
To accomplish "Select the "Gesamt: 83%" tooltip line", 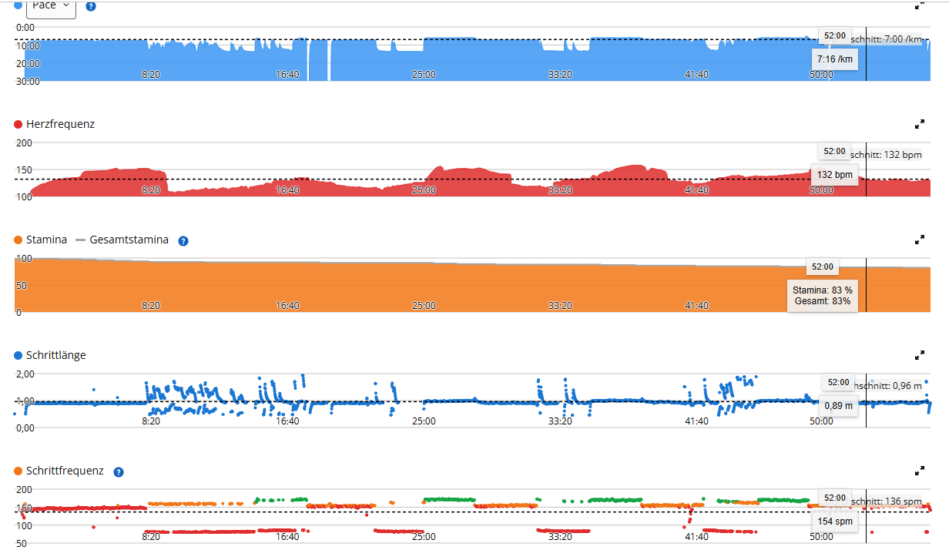I will click(x=823, y=301).
